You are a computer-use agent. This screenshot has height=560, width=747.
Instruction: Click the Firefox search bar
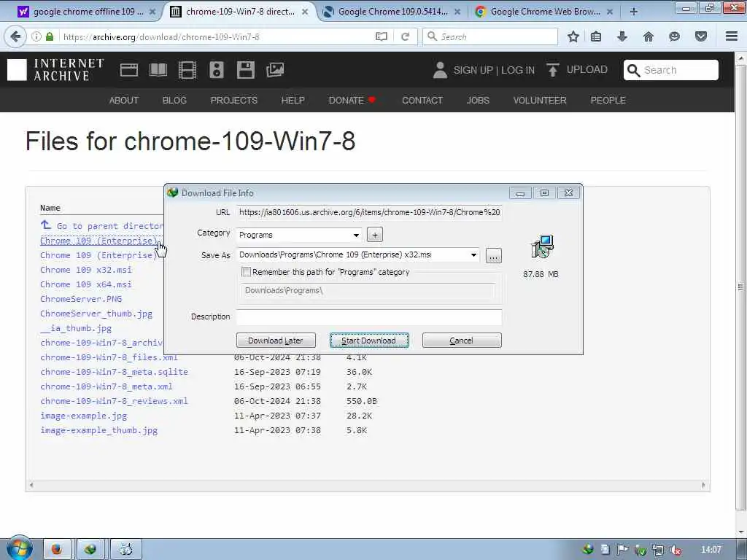490,36
